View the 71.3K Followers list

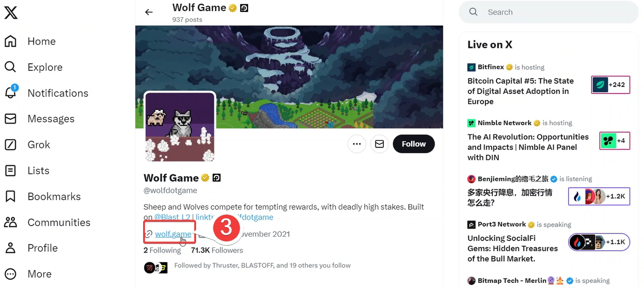(x=217, y=250)
